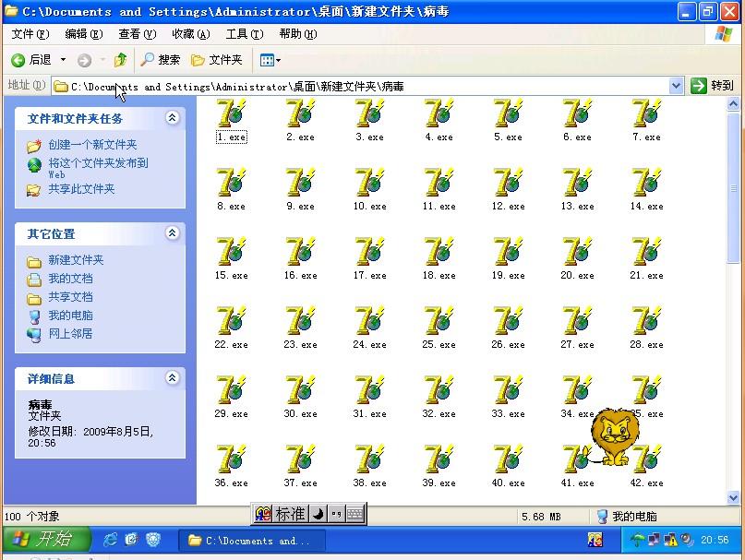Collapse the 详细信息 panel

(172, 377)
